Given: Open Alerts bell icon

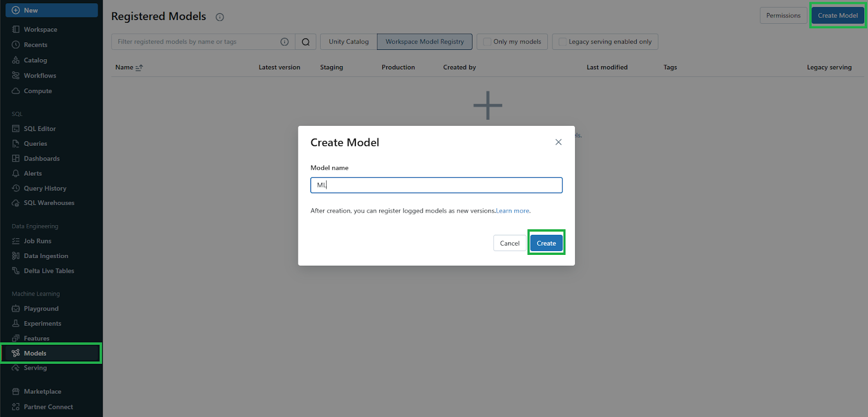Looking at the screenshot, I should coord(16,174).
